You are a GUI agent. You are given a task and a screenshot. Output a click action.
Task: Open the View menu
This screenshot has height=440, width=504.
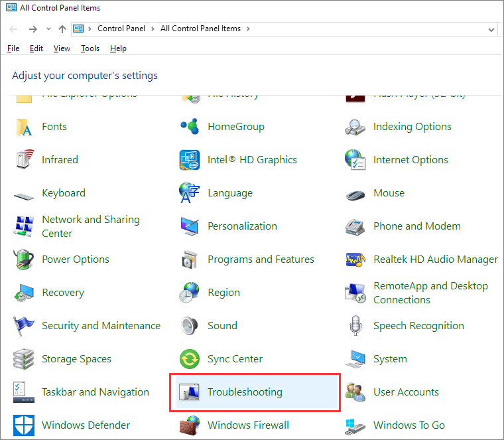point(62,48)
